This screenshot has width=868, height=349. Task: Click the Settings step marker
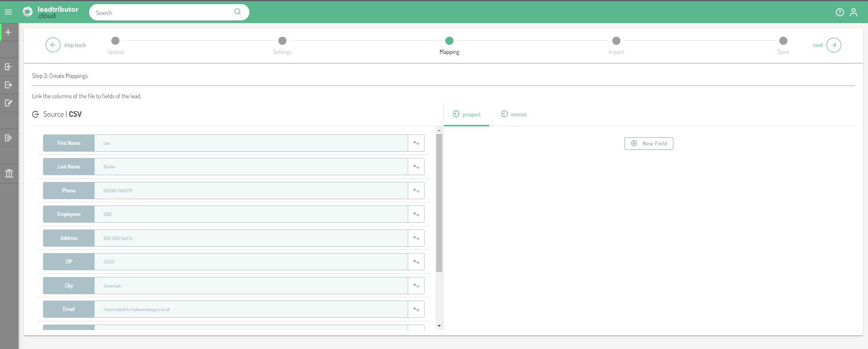[282, 41]
